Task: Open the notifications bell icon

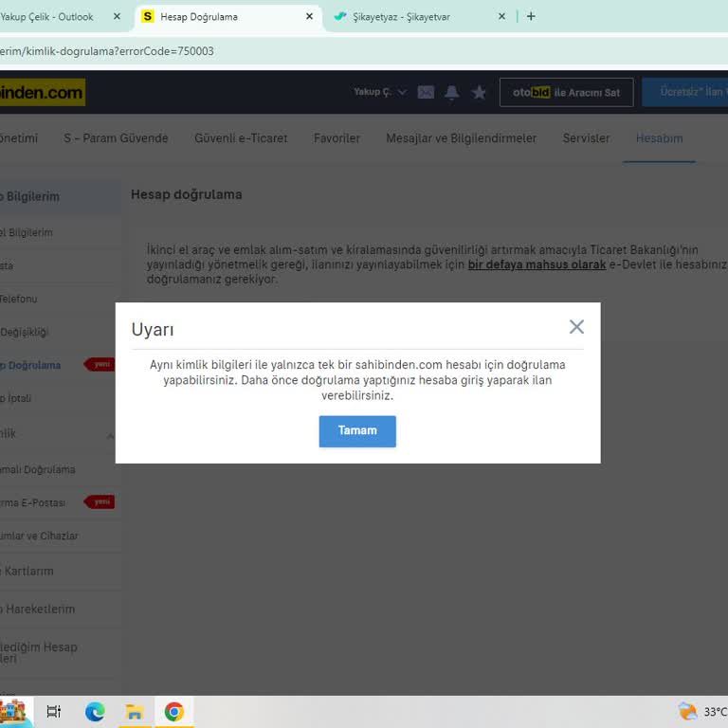Action: (452, 92)
